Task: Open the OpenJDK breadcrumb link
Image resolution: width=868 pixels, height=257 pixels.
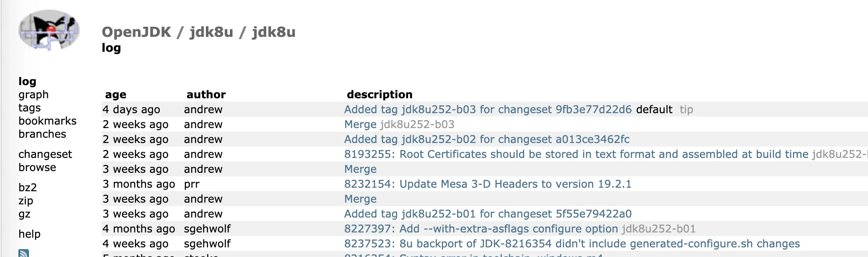Action: 137,32
